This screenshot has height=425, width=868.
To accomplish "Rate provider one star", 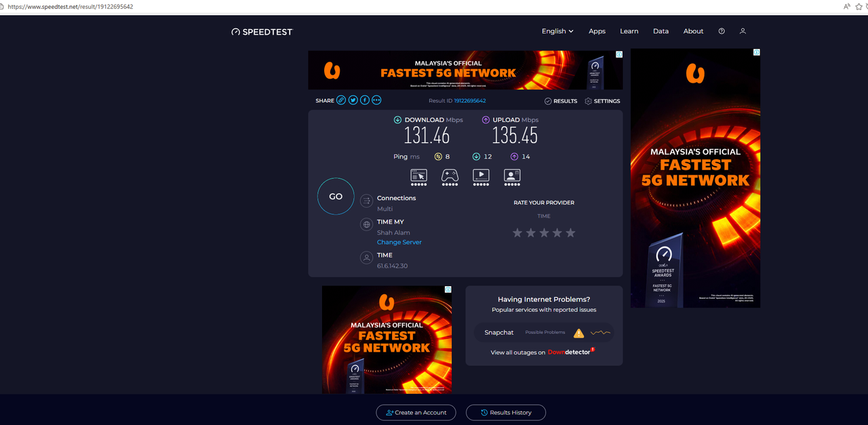I will (x=517, y=232).
